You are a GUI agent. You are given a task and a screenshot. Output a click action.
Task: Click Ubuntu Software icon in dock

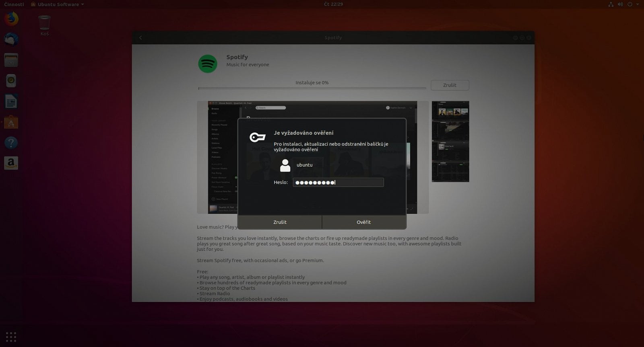point(11,122)
